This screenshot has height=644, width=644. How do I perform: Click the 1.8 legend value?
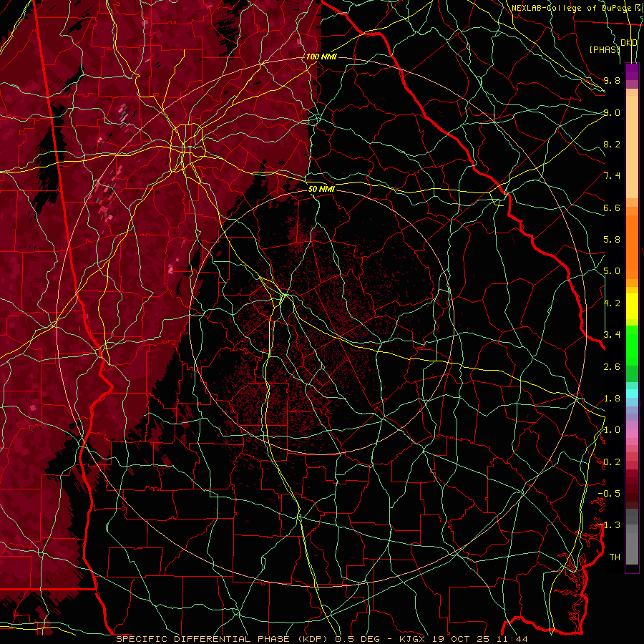[612, 399]
